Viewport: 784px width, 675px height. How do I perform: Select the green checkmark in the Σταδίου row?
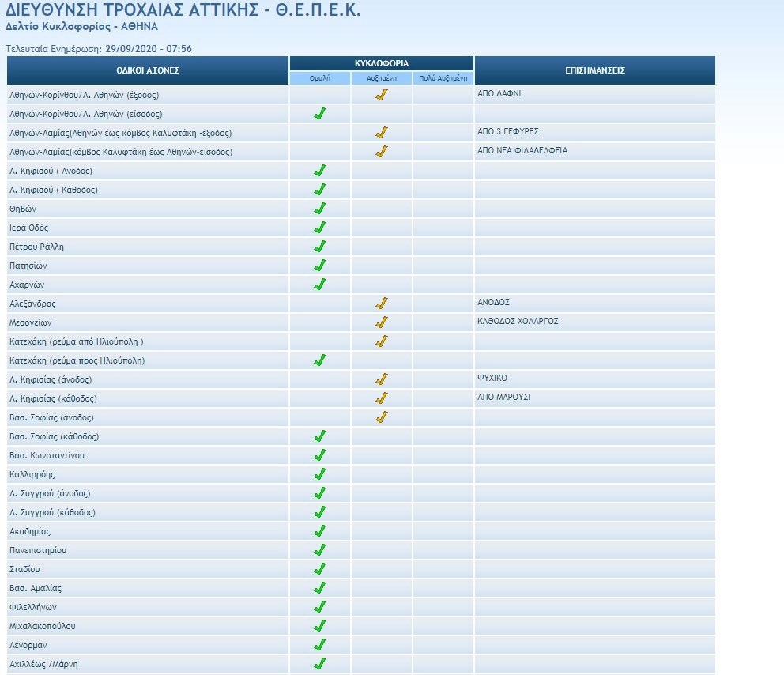[x=320, y=569]
